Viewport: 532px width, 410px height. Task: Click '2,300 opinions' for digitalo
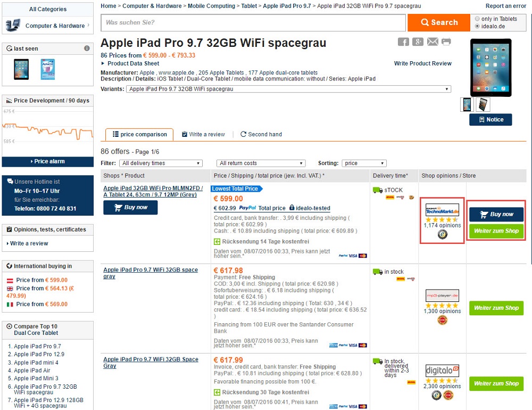(x=442, y=386)
